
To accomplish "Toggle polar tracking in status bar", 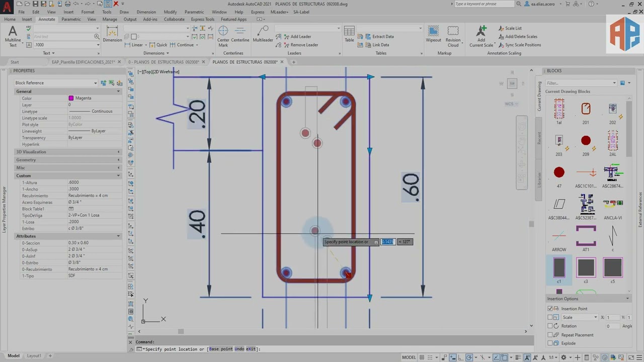I will (x=469, y=357).
